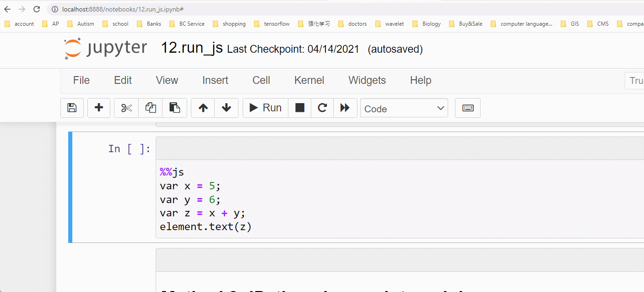Click the %%js magic line in cell
644x292 pixels.
pyautogui.click(x=172, y=172)
